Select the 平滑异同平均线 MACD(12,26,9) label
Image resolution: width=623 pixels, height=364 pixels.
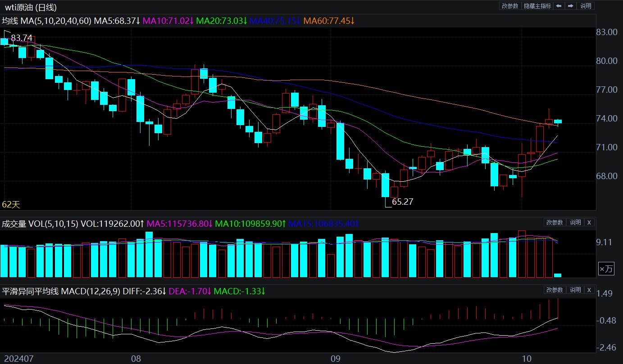tap(61, 292)
